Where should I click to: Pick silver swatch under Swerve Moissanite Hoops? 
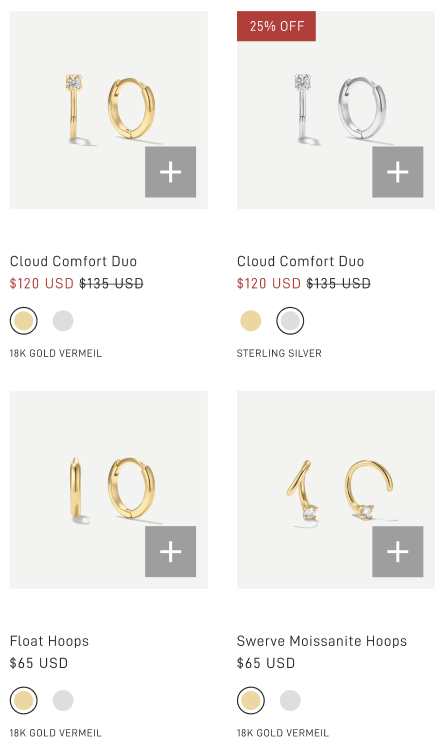[x=290, y=700]
